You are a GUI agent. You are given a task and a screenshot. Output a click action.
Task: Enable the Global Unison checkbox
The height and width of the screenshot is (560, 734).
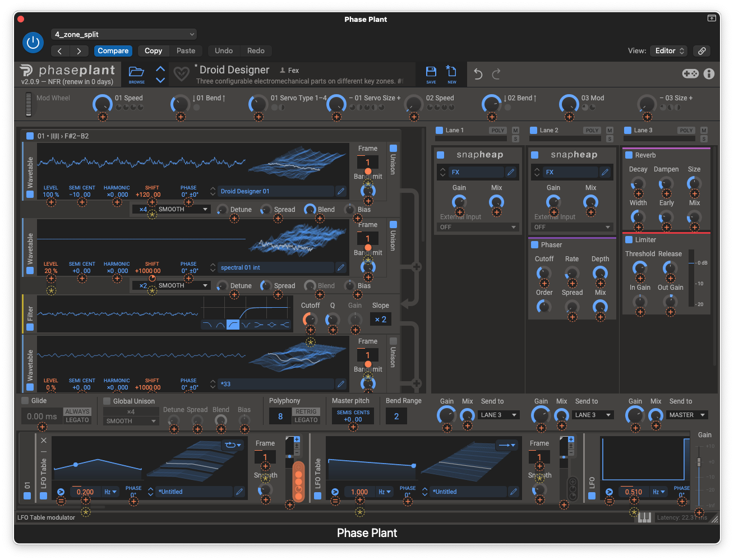(107, 401)
